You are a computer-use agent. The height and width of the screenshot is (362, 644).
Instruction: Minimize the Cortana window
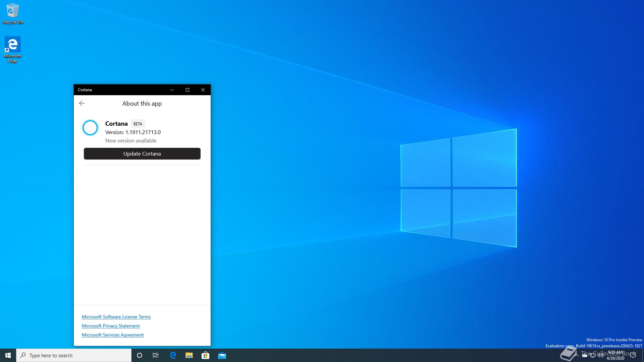pyautogui.click(x=172, y=90)
